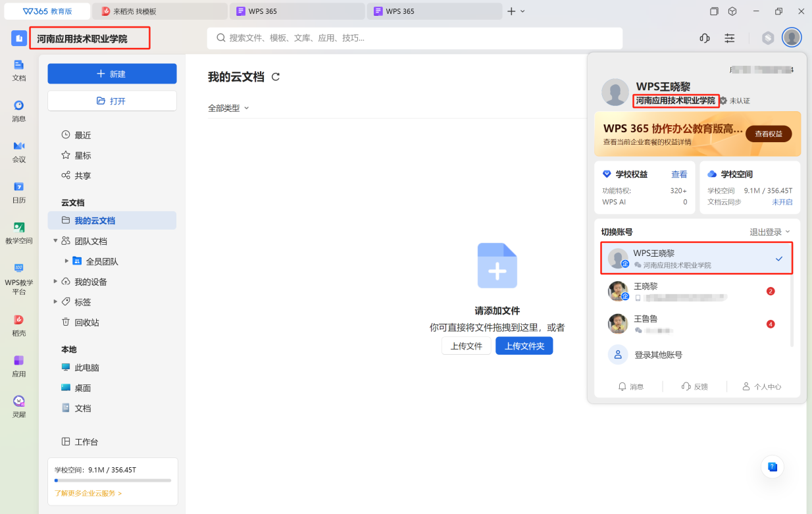Switch to the WPS365 教育版 home tab
Screen dimensions: 812x514
(x=47, y=11)
